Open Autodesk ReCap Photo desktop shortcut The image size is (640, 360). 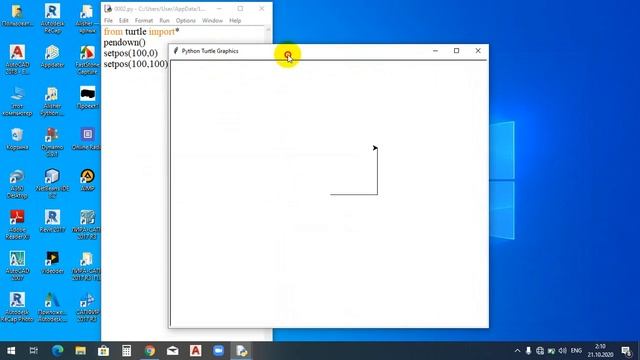[x=17, y=307]
